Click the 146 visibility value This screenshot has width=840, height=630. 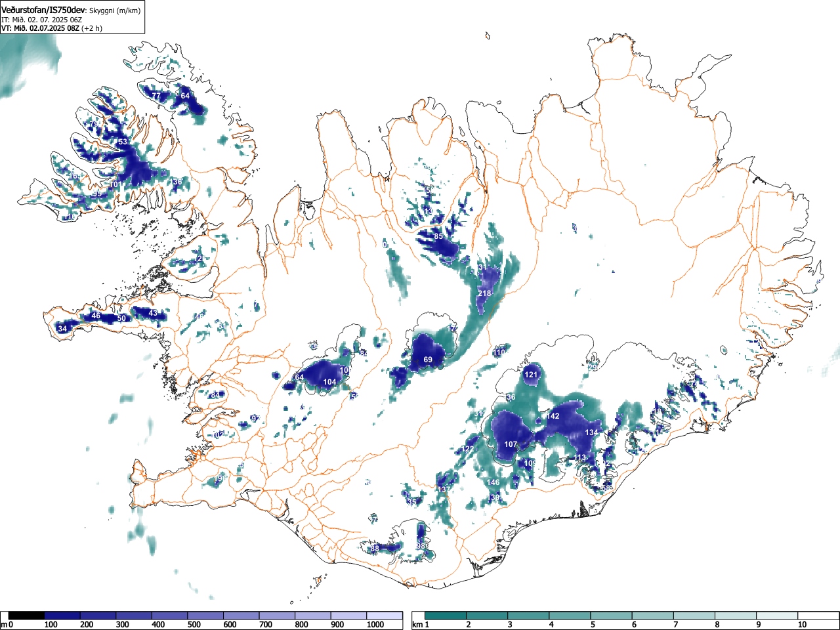point(493,482)
